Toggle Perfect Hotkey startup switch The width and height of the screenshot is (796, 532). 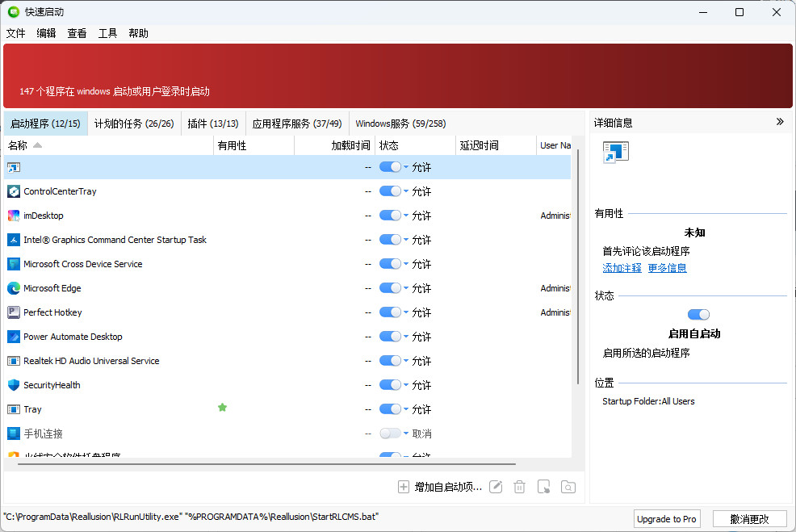[x=390, y=312]
